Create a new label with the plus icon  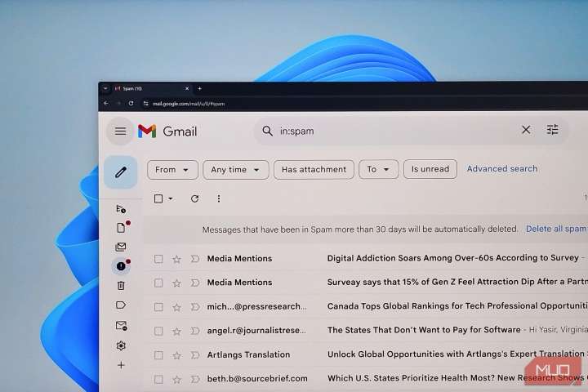[x=121, y=365]
